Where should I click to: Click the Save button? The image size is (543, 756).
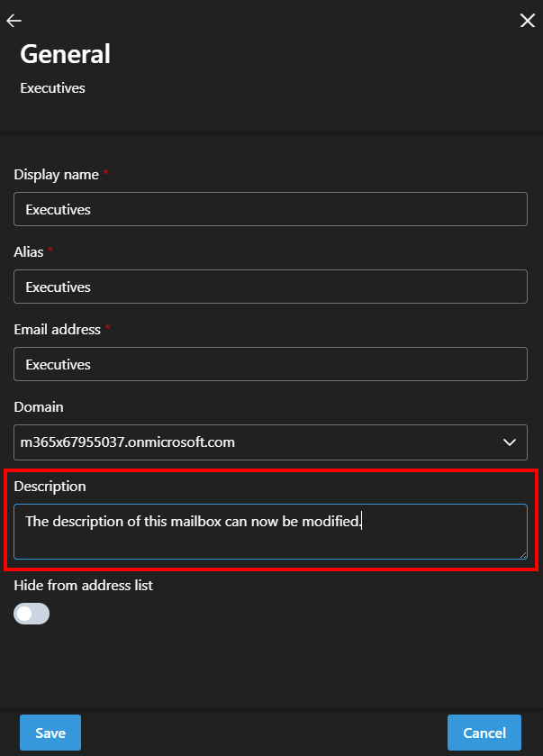tap(50, 733)
